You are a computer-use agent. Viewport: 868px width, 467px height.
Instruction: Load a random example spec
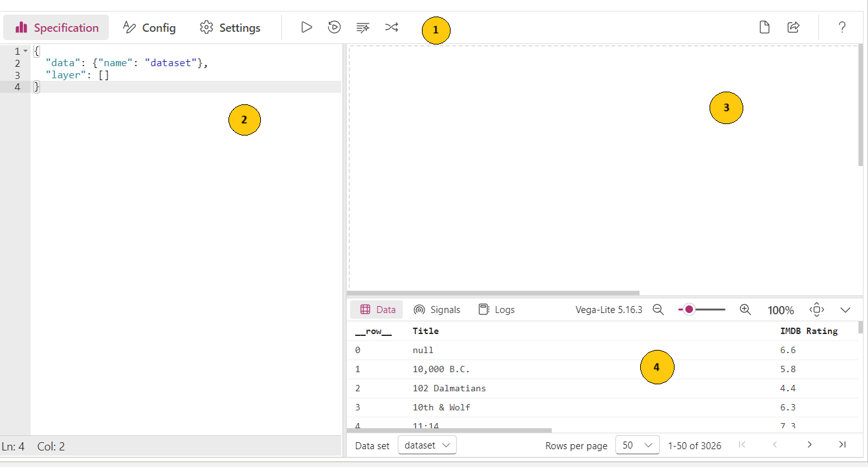(391, 27)
